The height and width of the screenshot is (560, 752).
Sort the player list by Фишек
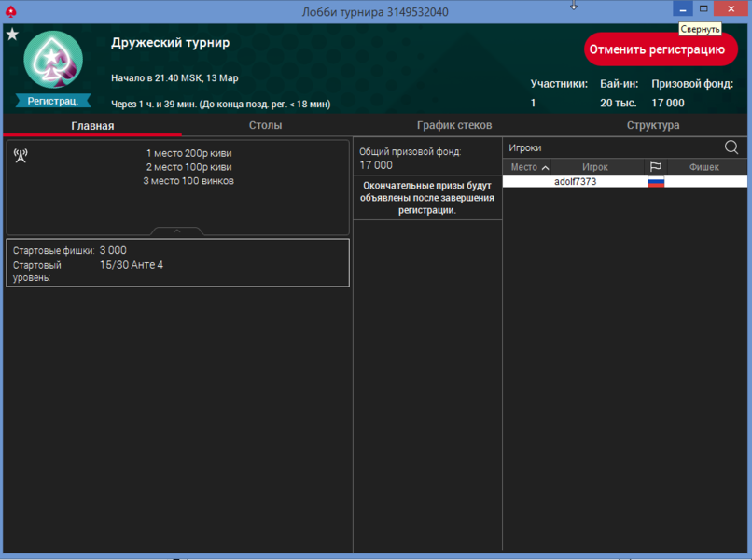click(704, 167)
